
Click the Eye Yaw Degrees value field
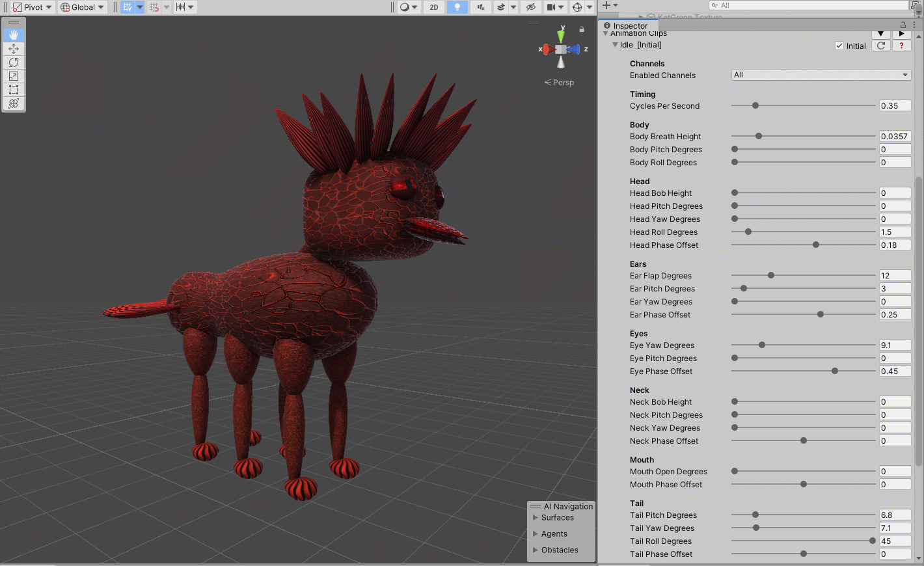coord(895,345)
